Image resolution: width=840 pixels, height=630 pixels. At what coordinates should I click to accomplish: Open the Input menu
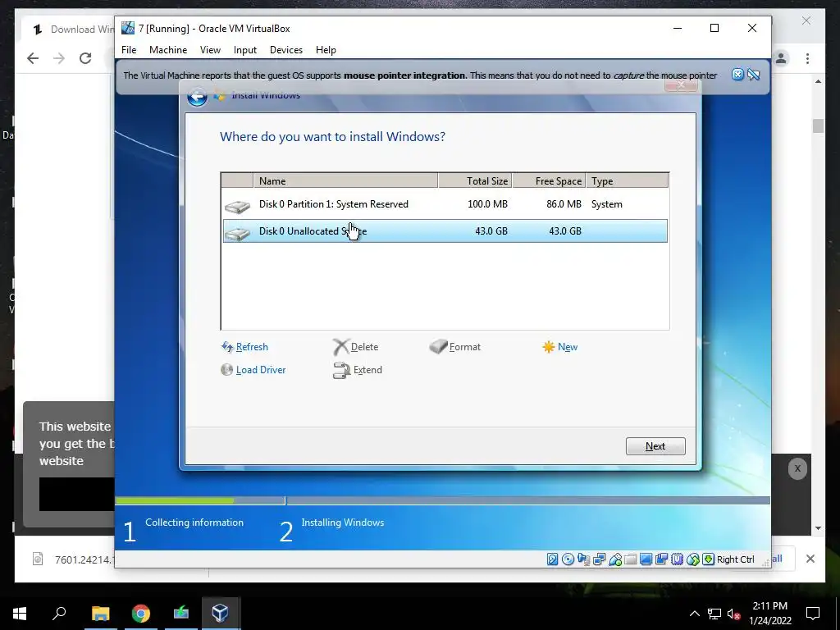(x=244, y=50)
